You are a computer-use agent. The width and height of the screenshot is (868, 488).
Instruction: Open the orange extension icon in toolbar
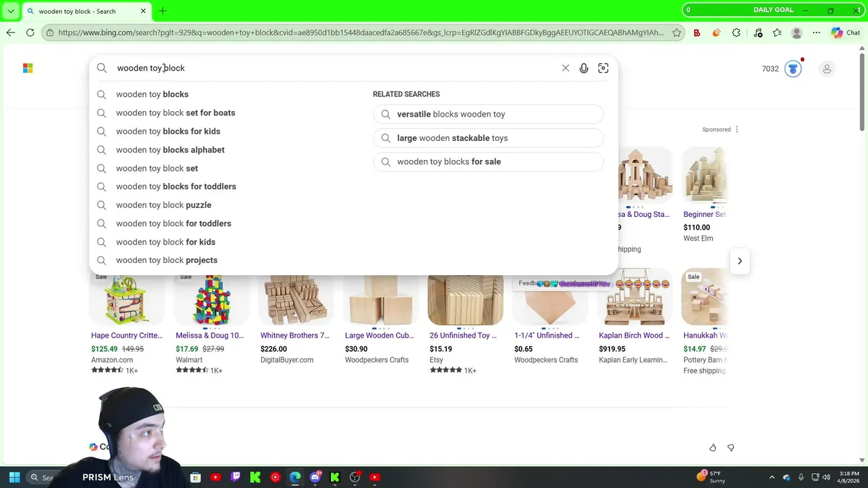717,33
